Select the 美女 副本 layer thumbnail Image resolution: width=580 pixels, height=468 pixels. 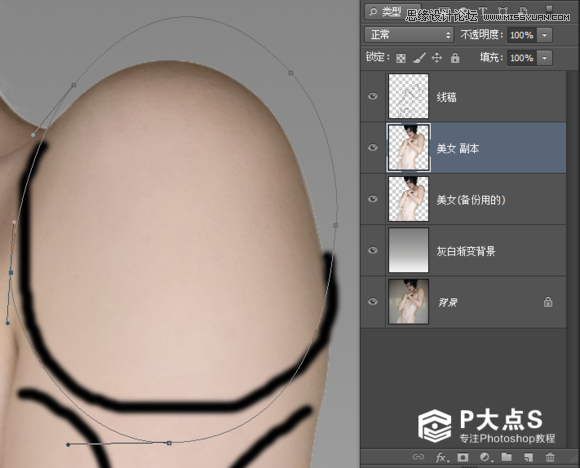408,148
